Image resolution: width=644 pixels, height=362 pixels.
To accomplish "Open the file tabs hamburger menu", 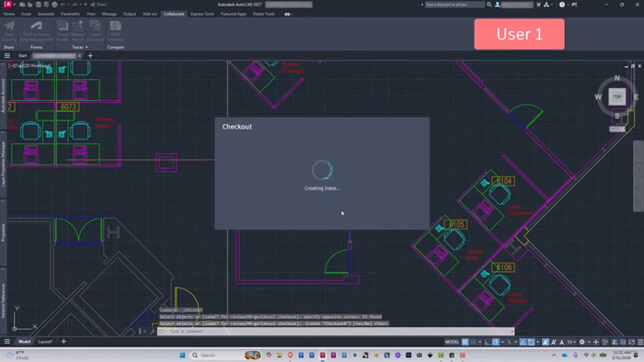I will pos(7,56).
